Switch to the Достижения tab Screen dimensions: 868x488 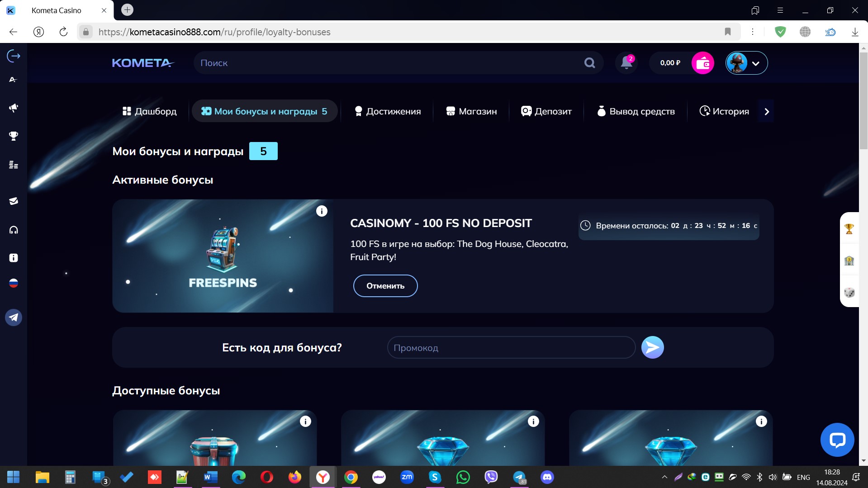click(388, 111)
